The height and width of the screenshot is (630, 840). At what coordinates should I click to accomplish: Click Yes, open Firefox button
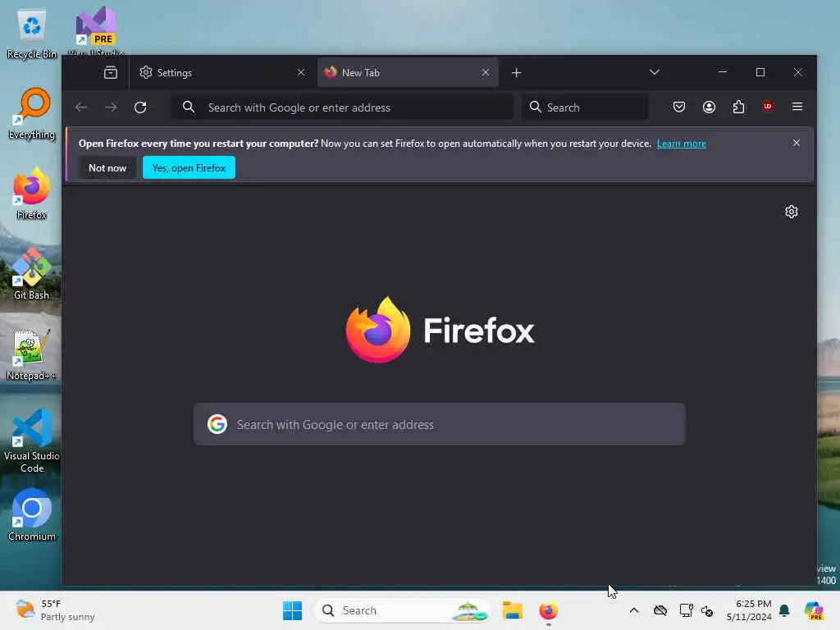(189, 167)
